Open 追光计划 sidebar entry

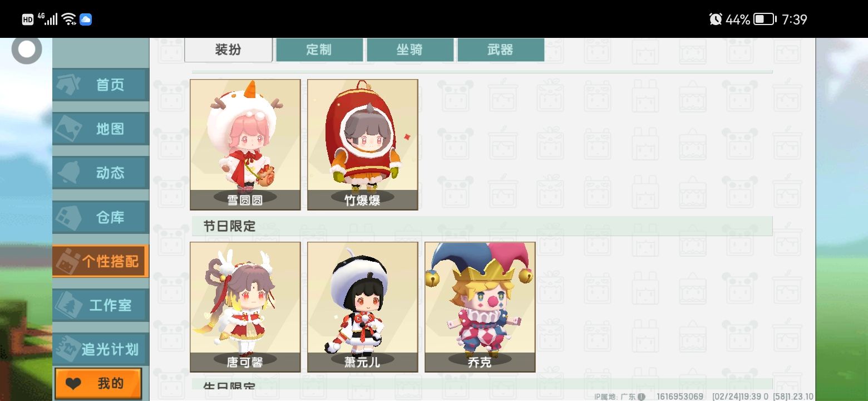(x=101, y=349)
